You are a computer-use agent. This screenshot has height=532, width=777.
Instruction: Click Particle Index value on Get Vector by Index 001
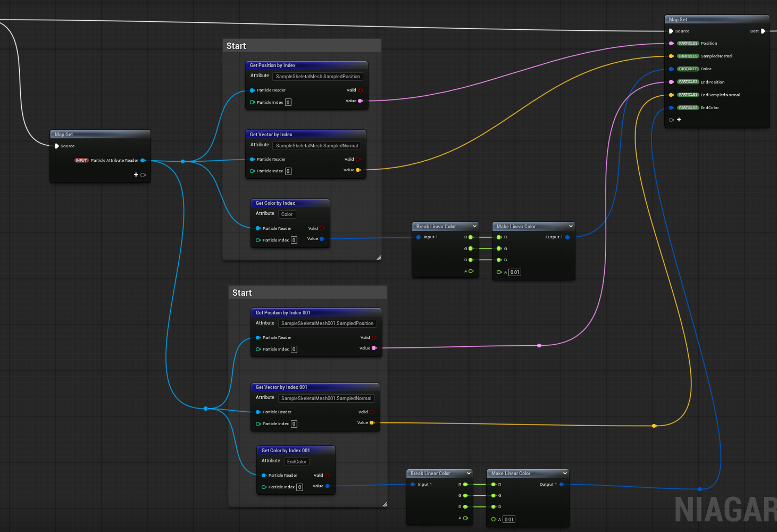point(294,424)
